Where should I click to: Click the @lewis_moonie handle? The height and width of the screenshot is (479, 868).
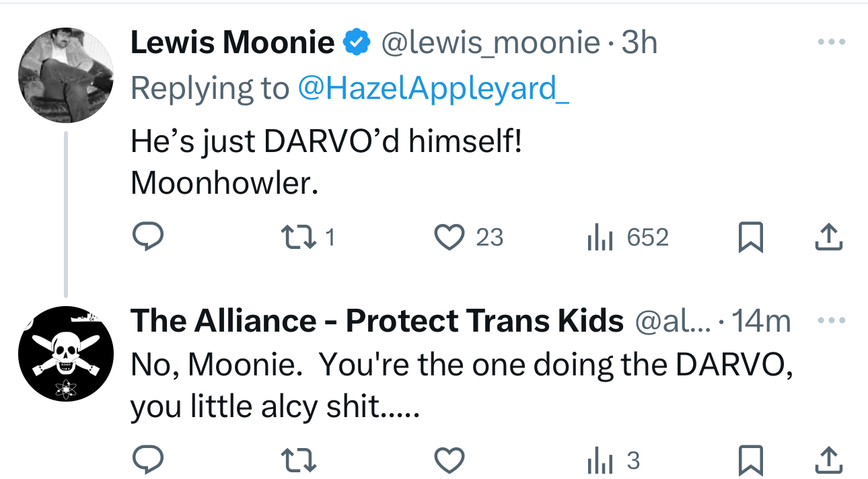pos(491,44)
